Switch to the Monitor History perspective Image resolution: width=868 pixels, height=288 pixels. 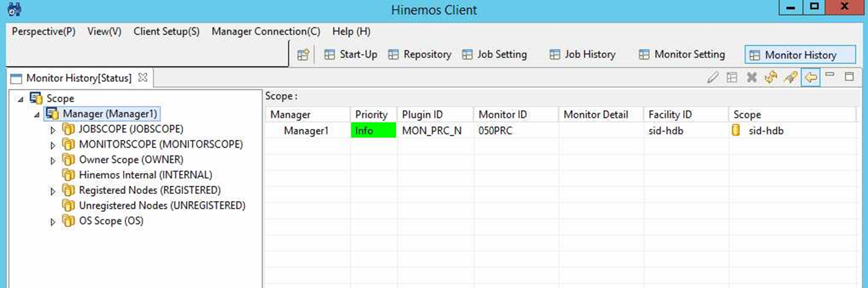800,54
